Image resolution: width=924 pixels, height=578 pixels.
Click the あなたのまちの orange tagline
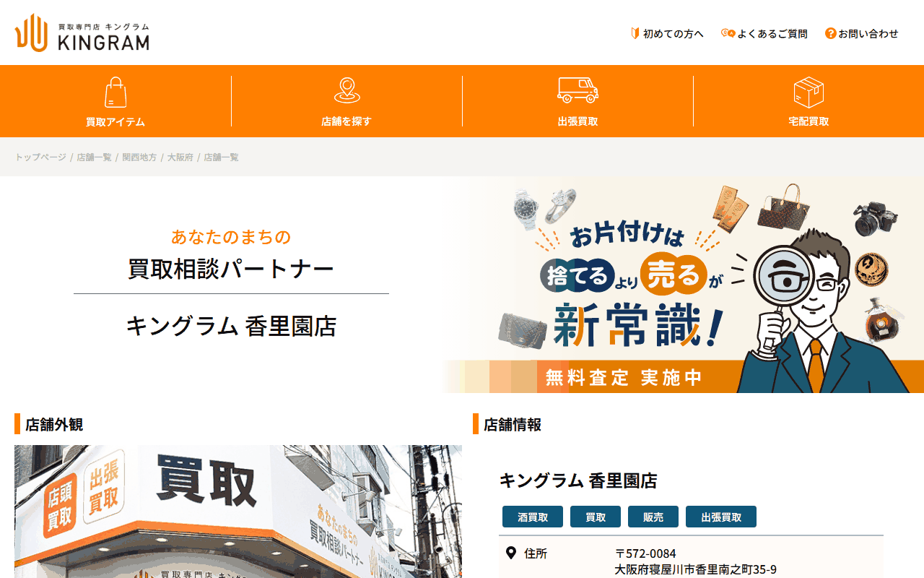click(x=231, y=236)
